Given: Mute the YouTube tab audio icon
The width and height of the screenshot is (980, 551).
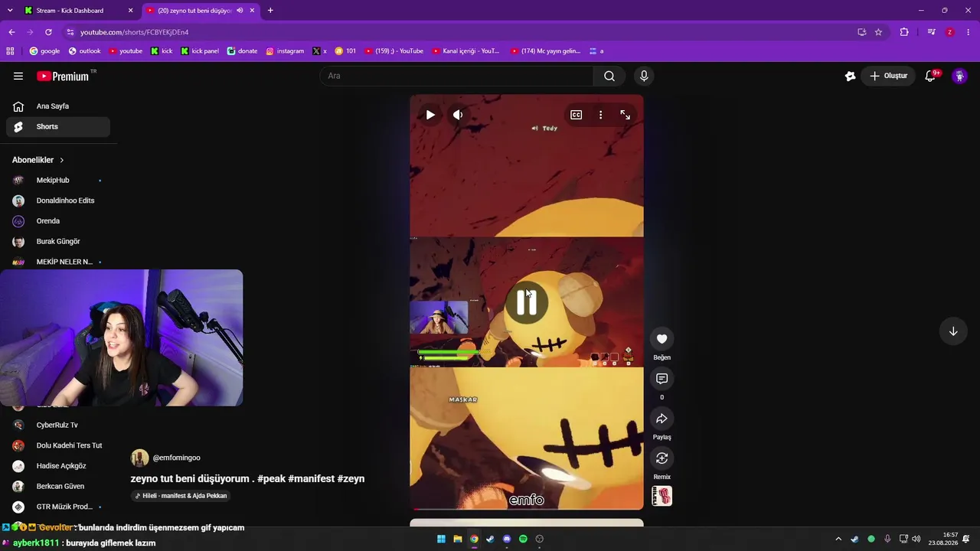Looking at the screenshot, I should (240, 11).
